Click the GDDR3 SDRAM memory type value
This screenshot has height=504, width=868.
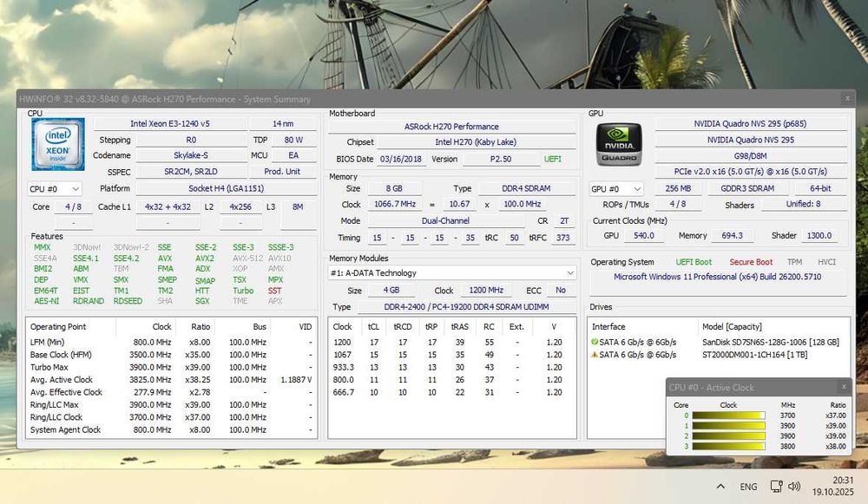(x=747, y=188)
